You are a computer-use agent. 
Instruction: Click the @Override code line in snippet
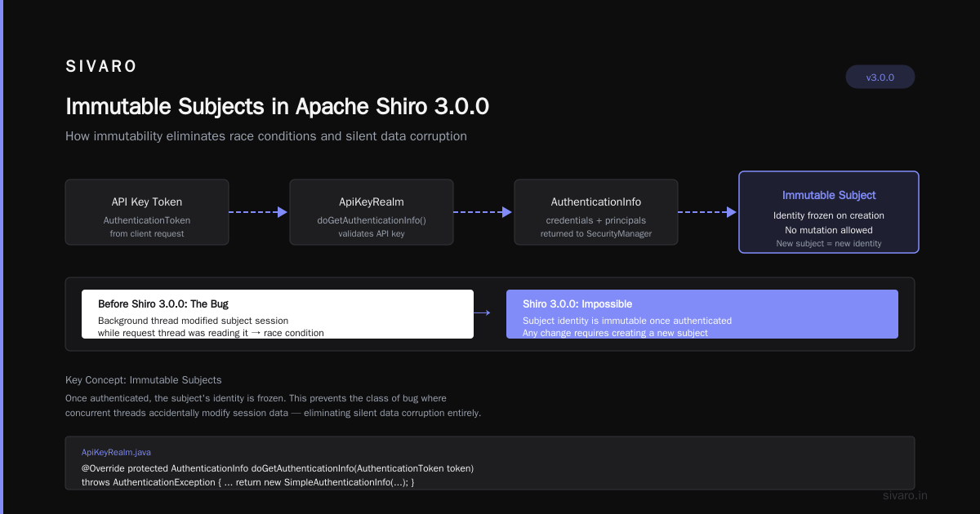click(x=278, y=468)
